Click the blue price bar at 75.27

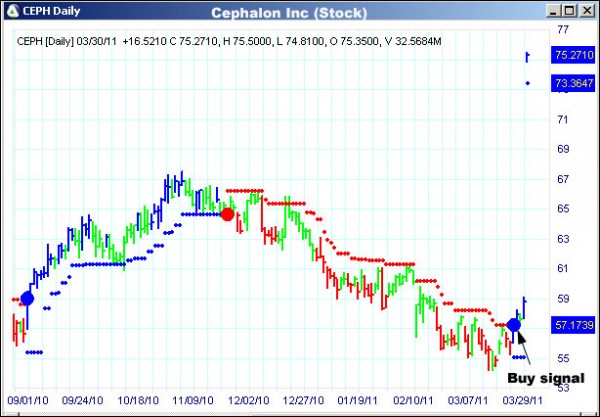(527, 57)
